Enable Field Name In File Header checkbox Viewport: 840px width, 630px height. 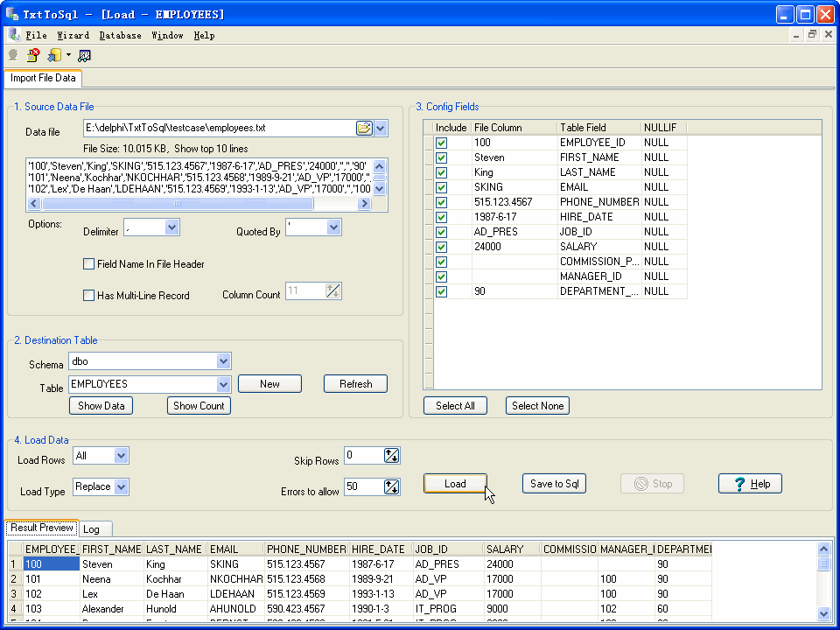[x=89, y=264]
